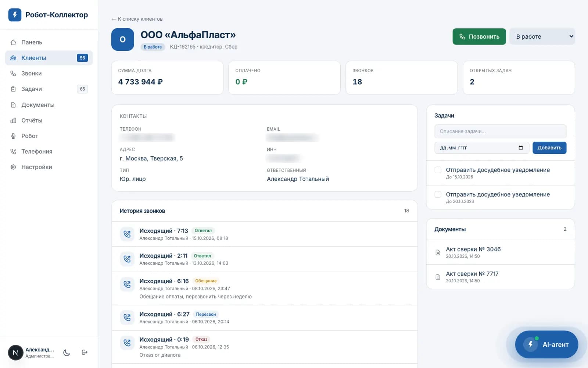Click the call icon of the 7:13 outgoing call
This screenshot has width=588, height=368.
click(127, 234)
